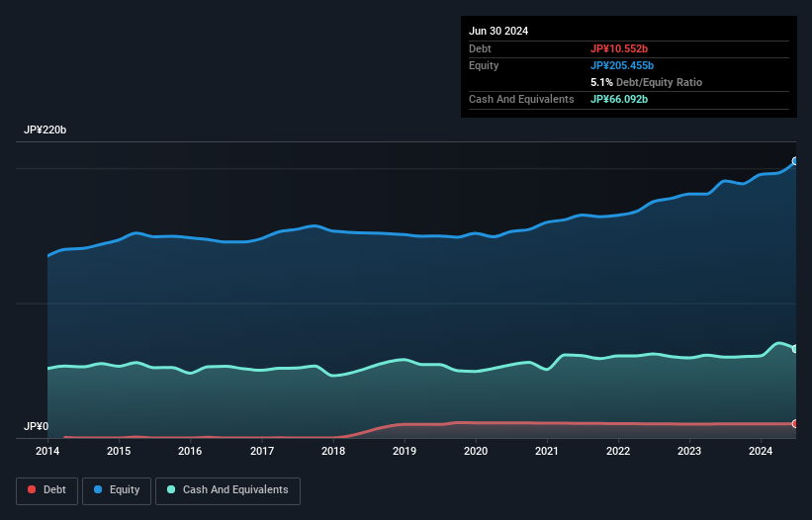Click the JP¥0 y-axis label

37,426
